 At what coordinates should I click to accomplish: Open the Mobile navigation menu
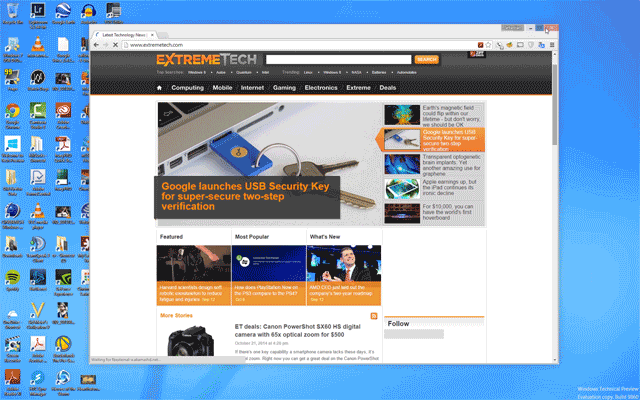(222, 88)
